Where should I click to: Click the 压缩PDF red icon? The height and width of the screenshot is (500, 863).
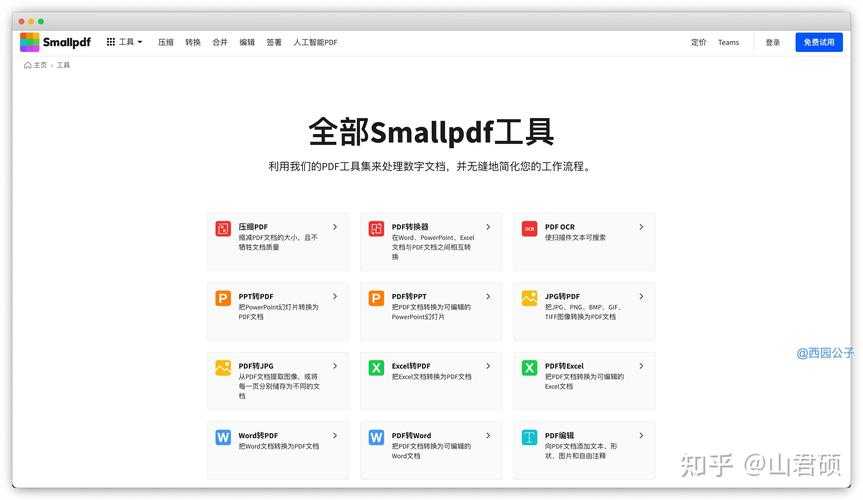click(x=223, y=229)
